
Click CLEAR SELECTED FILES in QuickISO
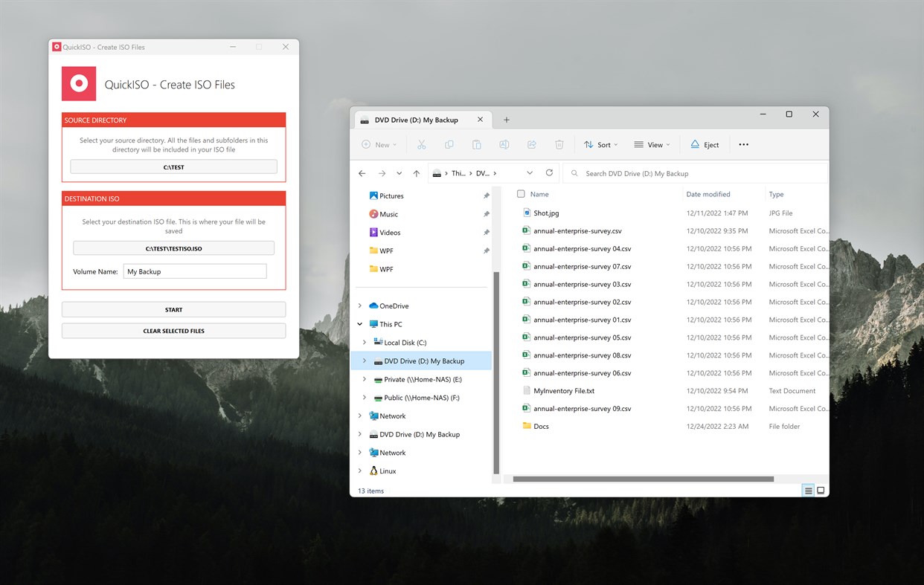coord(173,331)
